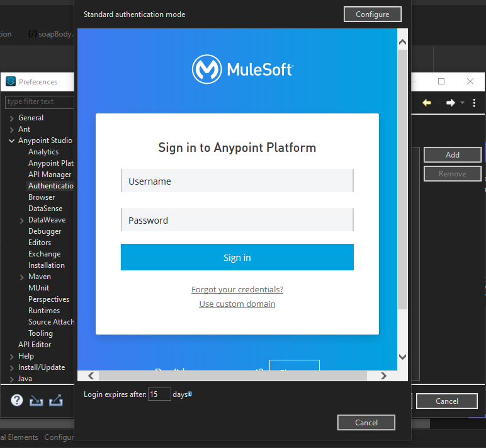The height and width of the screenshot is (448, 486).
Task: Open Help via question mark icon
Action: (17, 400)
